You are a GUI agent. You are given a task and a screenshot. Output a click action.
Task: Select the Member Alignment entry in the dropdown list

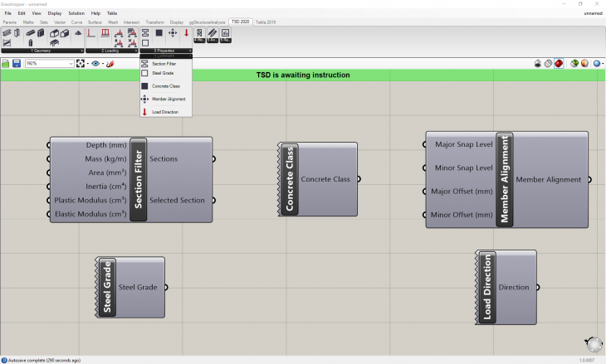click(166, 99)
